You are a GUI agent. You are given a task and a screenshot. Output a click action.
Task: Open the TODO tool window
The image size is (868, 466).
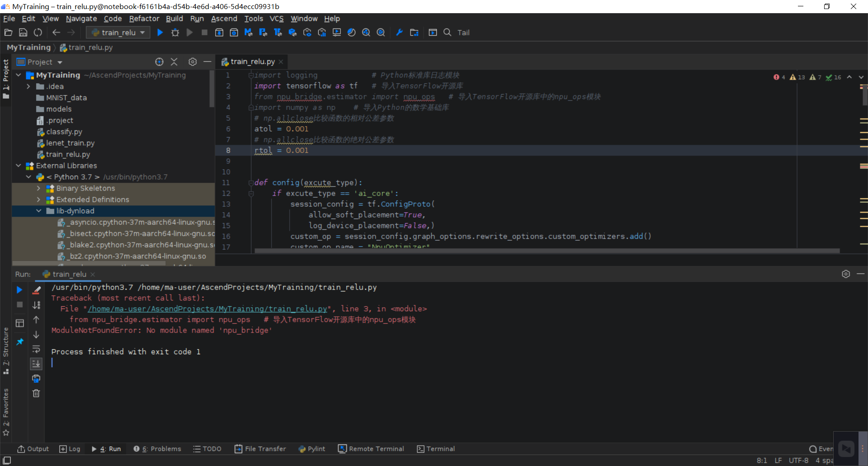[x=207, y=449]
